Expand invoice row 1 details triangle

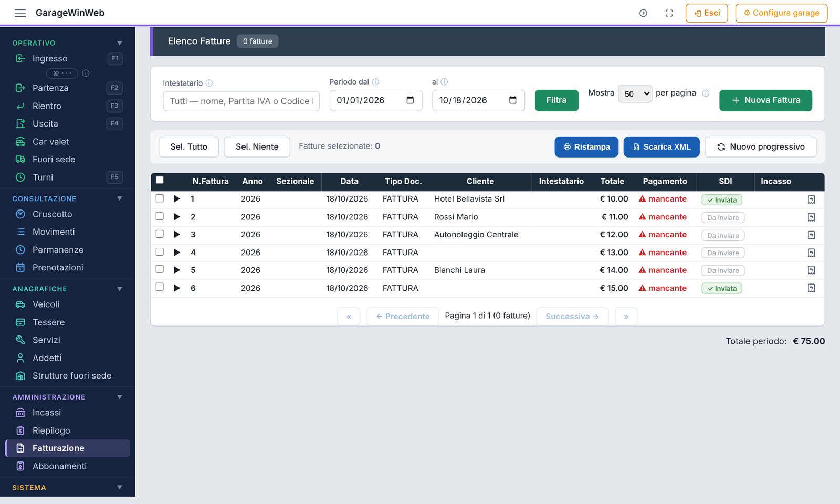[177, 199]
